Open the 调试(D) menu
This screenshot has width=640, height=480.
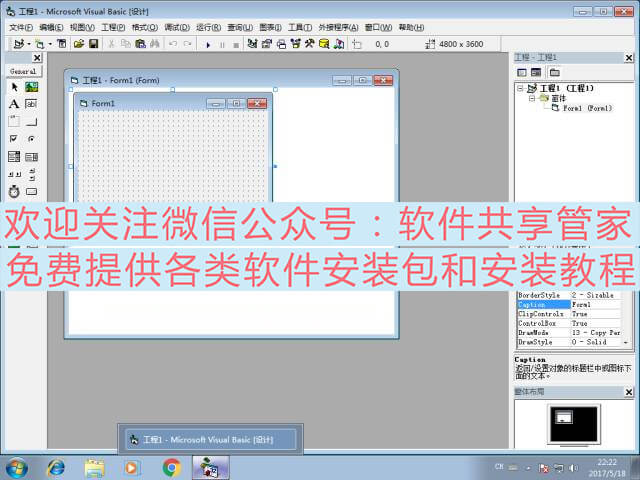pyautogui.click(x=177, y=27)
